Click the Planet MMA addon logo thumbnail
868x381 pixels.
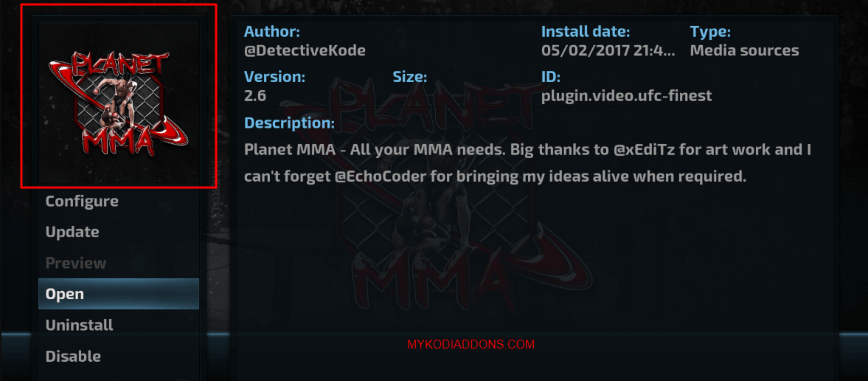[x=119, y=103]
